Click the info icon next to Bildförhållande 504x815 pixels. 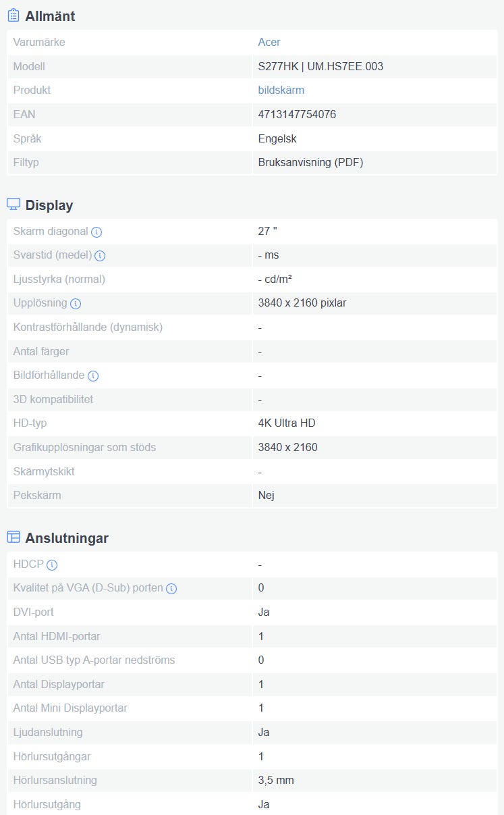(93, 376)
